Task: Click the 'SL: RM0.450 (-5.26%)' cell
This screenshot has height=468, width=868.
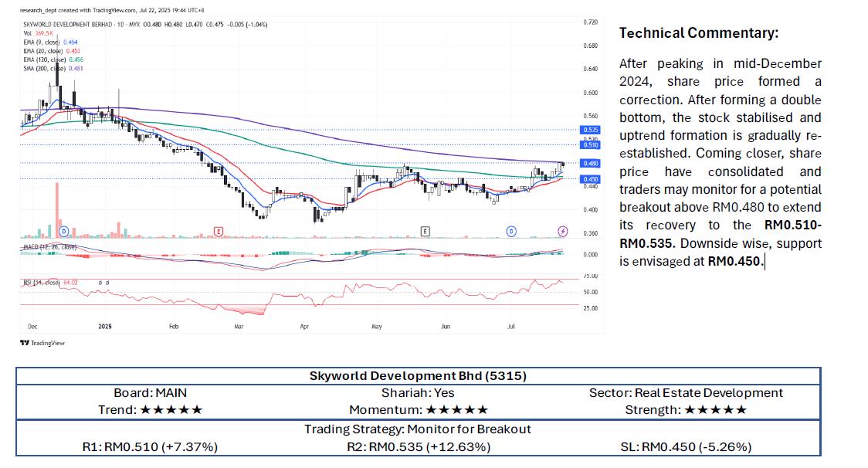Action: 686,447
